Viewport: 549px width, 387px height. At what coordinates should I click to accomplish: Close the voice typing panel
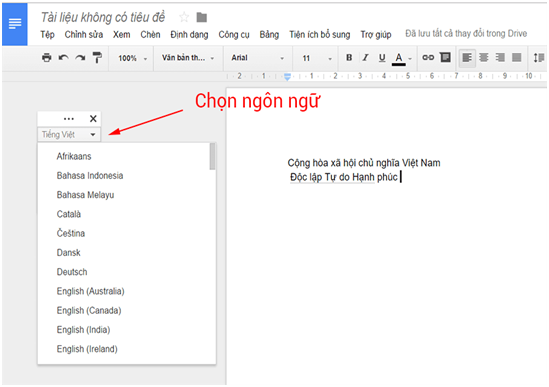pyautogui.click(x=93, y=119)
